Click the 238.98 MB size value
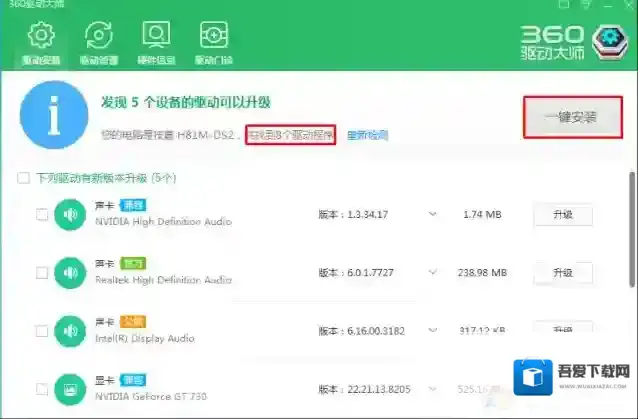Screen dimensions: 638x419 [x=482, y=273]
